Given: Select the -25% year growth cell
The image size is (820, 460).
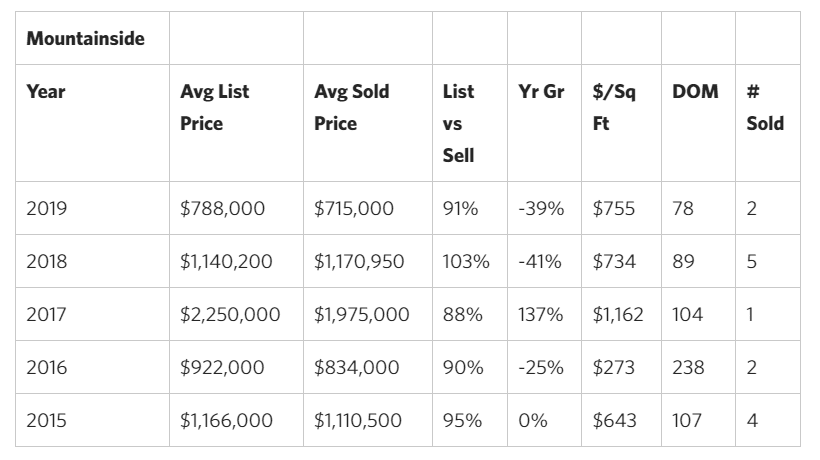Looking at the screenshot, I should (x=544, y=367).
